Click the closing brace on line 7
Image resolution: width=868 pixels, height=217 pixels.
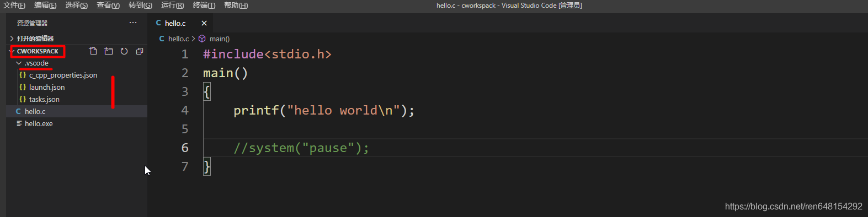coord(207,166)
